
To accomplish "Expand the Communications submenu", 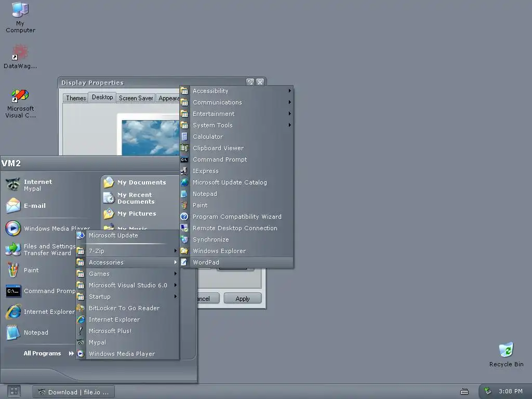I will point(236,102).
